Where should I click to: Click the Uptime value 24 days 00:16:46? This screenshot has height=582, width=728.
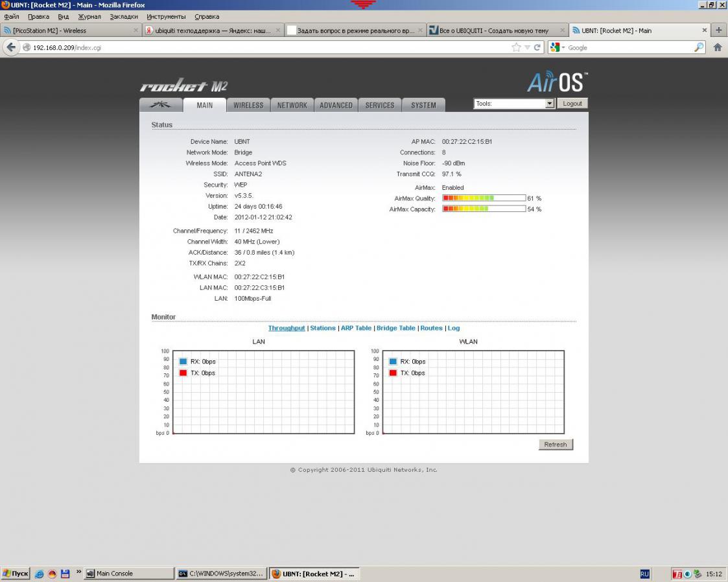[258, 207]
